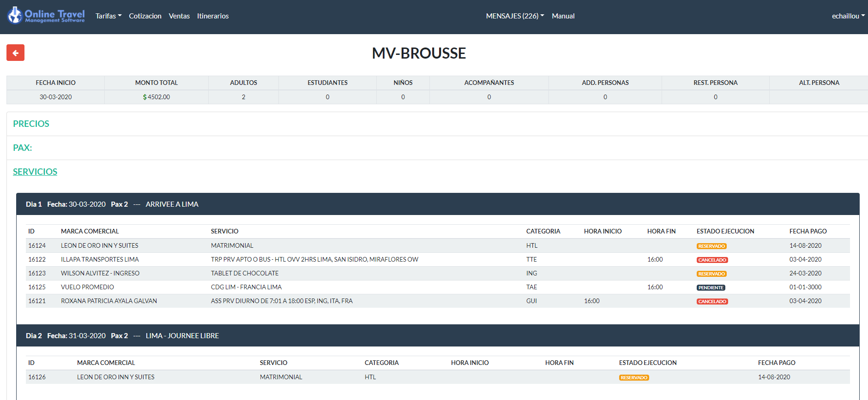Click the PENDIENTE badge for VUELO PROMEDIO
The image size is (868, 400).
tap(711, 287)
